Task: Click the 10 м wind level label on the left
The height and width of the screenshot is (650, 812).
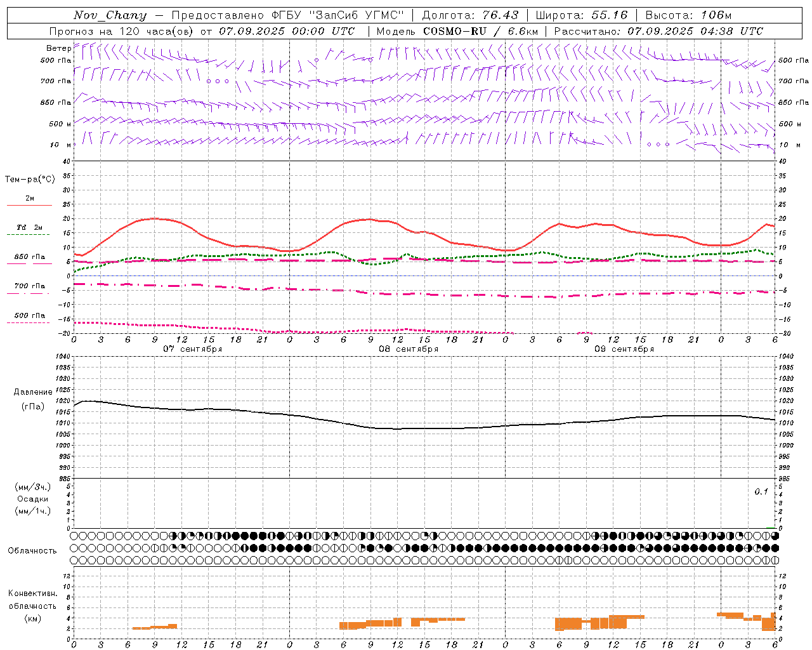Action: pyautogui.click(x=60, y=145)
